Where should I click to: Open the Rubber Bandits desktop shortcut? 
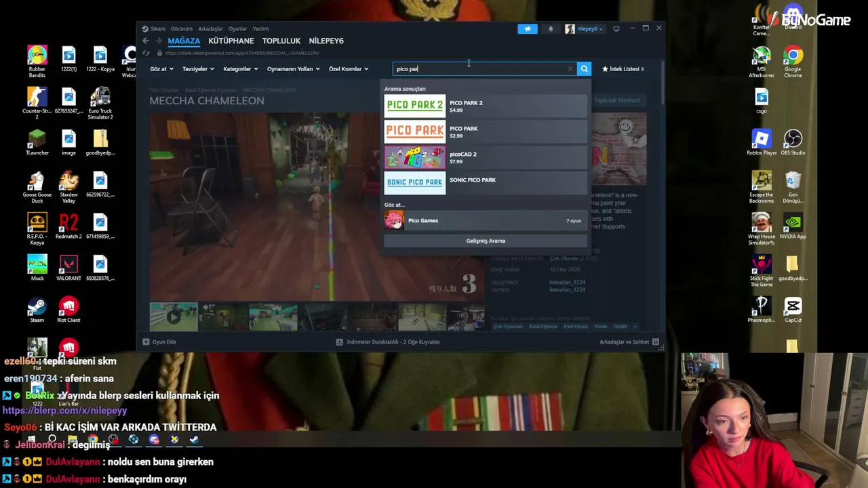click(37, 62)
